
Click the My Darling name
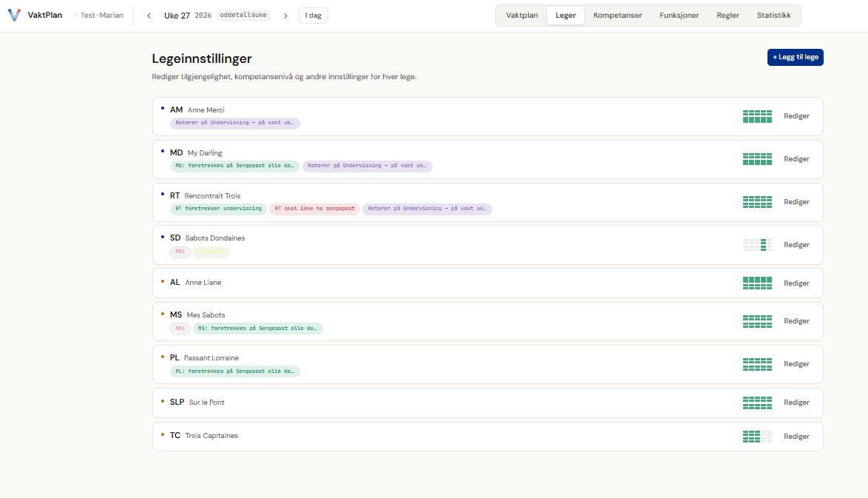click(205, 153)
